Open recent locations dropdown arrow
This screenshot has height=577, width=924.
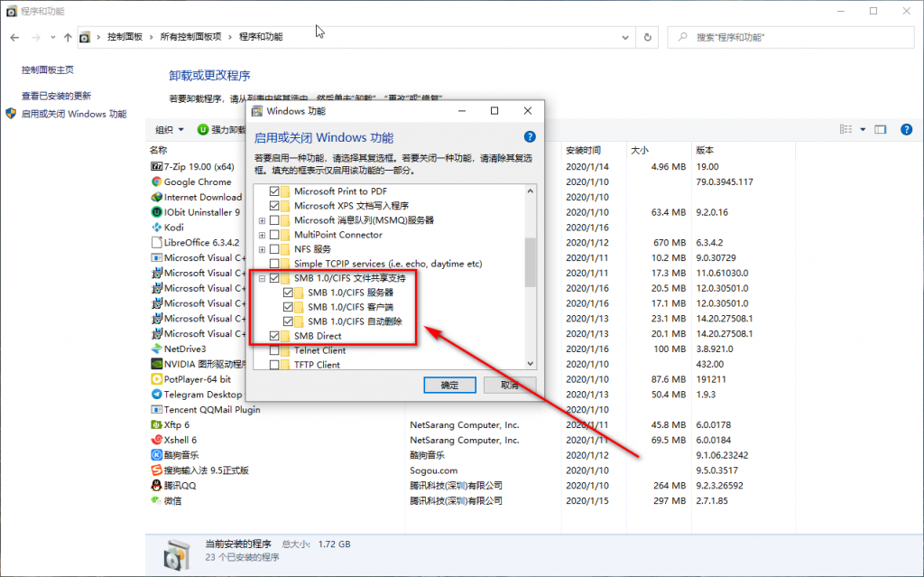[x=52, y=37]
